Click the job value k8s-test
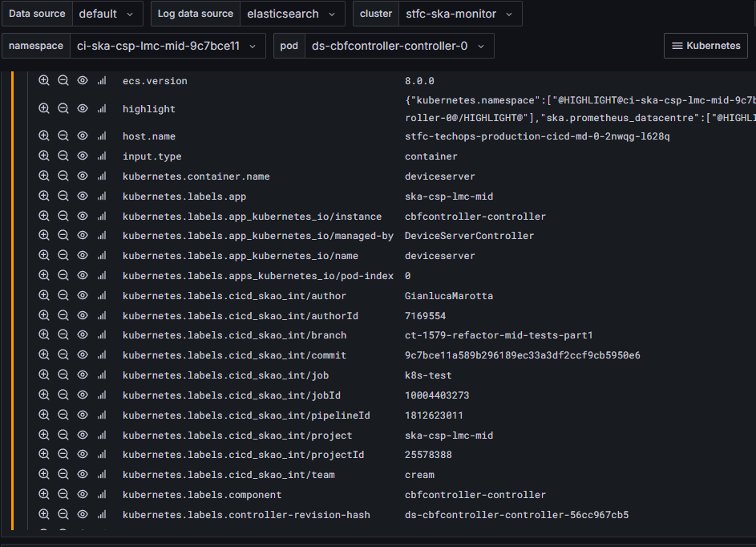Image resolution: width=756 pixels, height=547 pixels. 428,375
